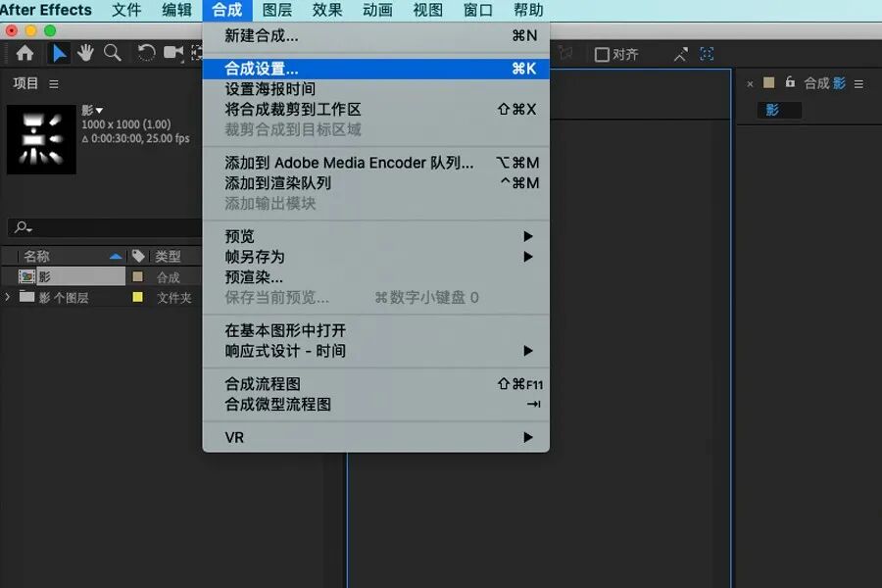Select the 影 composition row in the project list
This screenshot has width=882, height=588.
pos(101,276)
